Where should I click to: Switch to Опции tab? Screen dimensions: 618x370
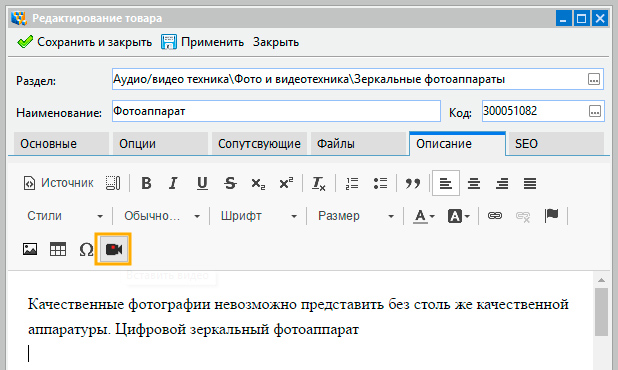(160, 144)
